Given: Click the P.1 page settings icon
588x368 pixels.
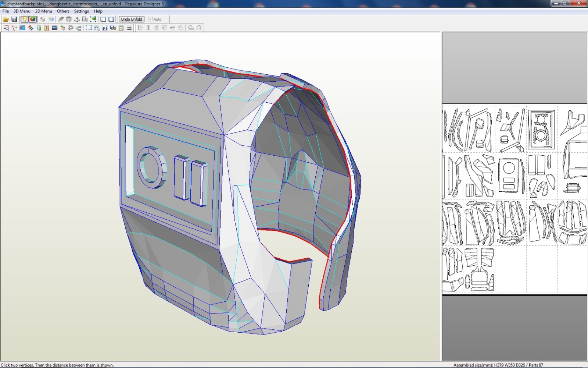Looking at the screenshot, I should 105,28.
